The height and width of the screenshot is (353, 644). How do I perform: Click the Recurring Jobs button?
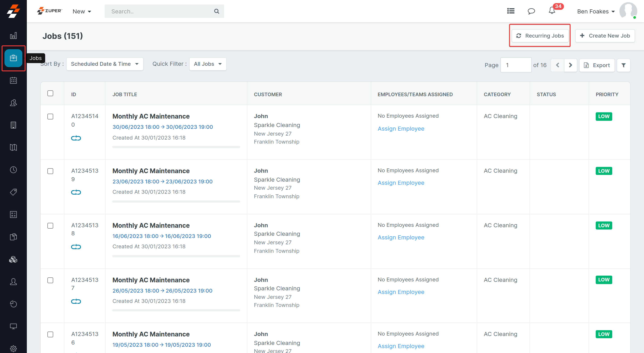click(540, 36)
